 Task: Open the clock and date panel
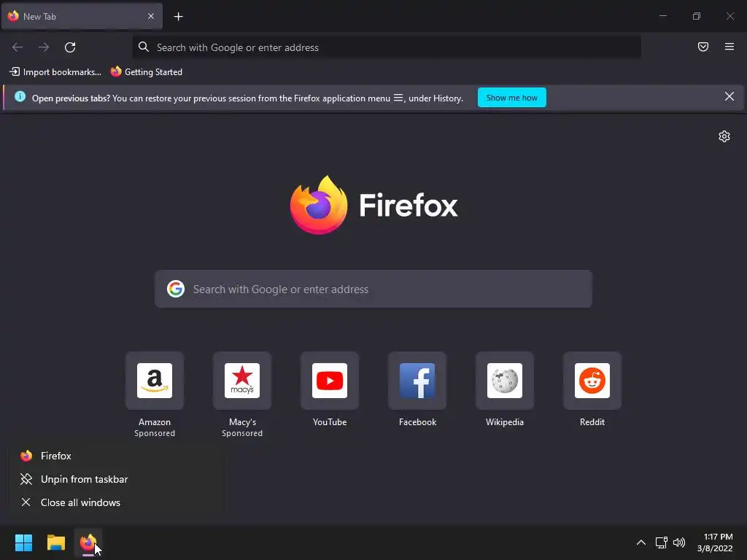(x=715, y=542)
